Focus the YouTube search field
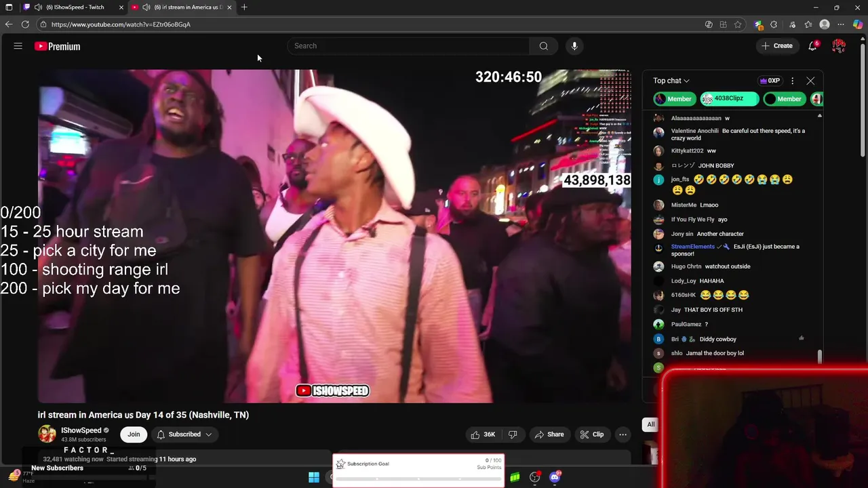The image size is (868, 488). (x=408, y=46)
